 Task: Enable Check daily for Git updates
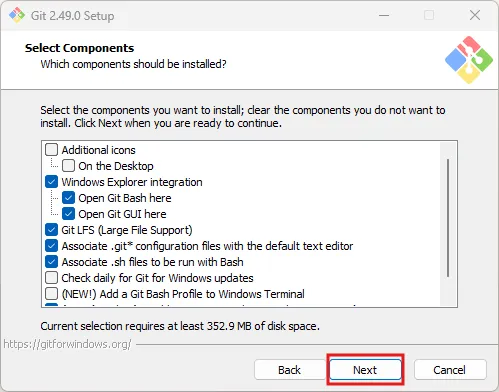[x=52, y=278]
